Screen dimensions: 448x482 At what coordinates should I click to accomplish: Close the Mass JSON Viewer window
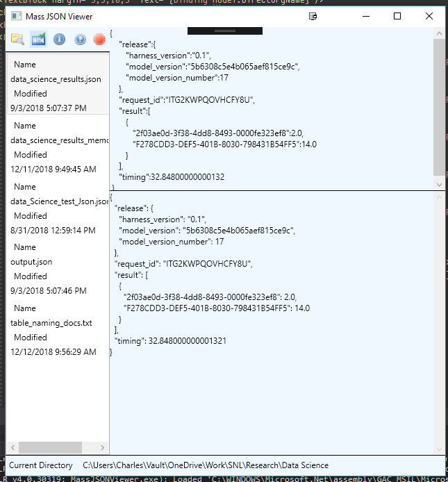[429, 16]
